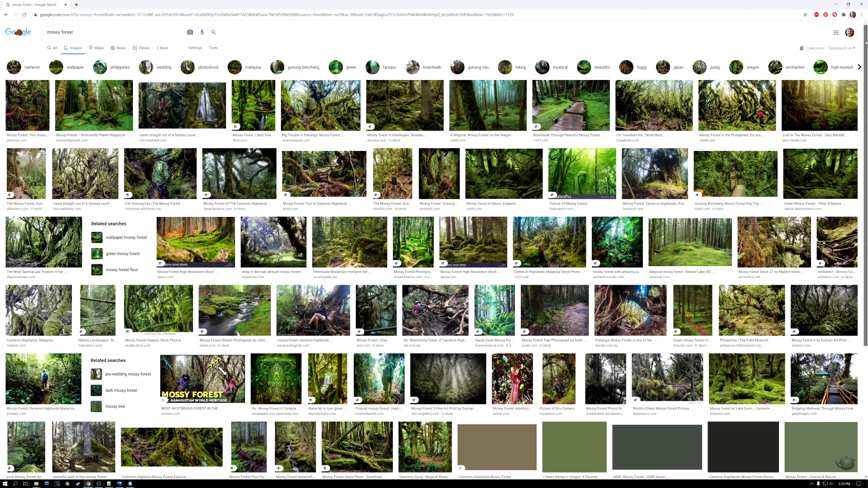Open the Tools filter options
The height and width of the screenshot is (488, 868).
213,48
